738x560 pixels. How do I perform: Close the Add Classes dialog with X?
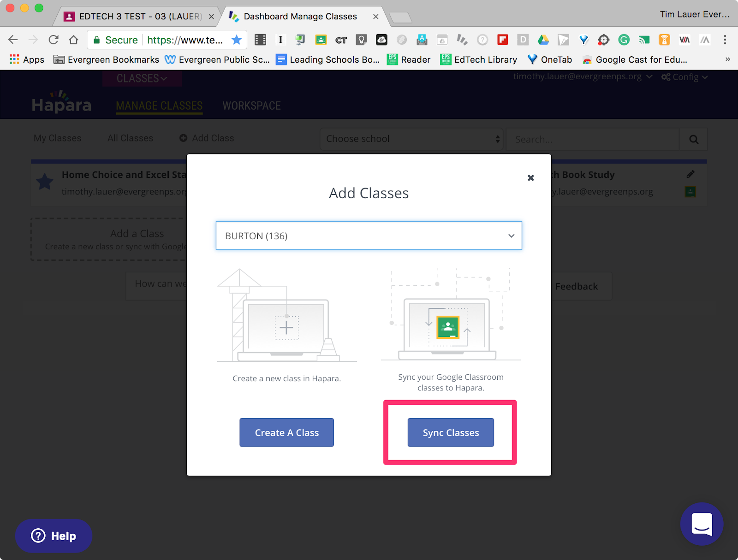pyautogui.click(x=531, y=178)
